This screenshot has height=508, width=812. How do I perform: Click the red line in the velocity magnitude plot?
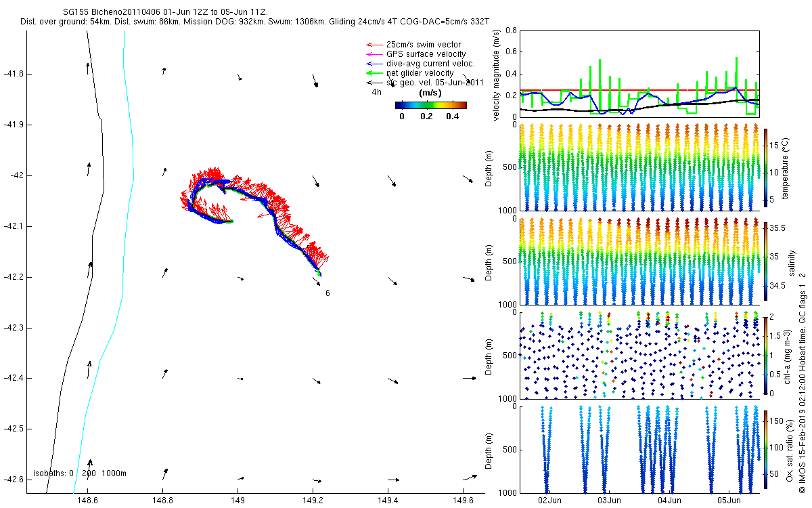639,89
